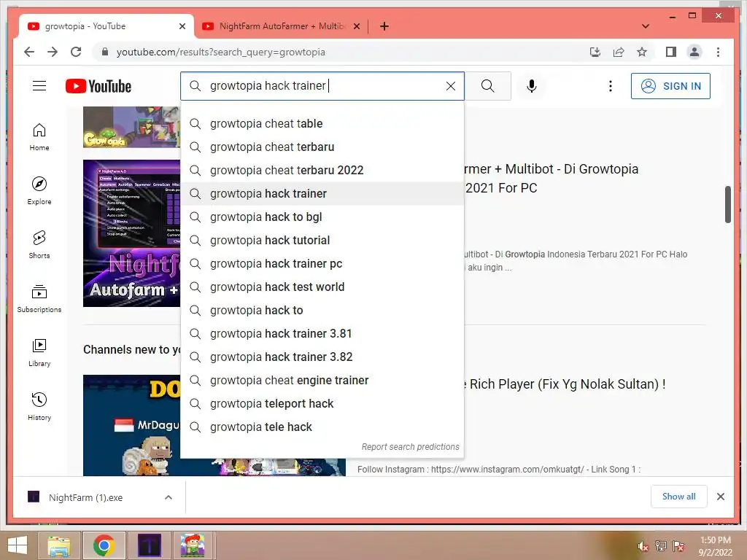
Task: Open Subscriptions in the sidebar
Action: click(39, 298)
